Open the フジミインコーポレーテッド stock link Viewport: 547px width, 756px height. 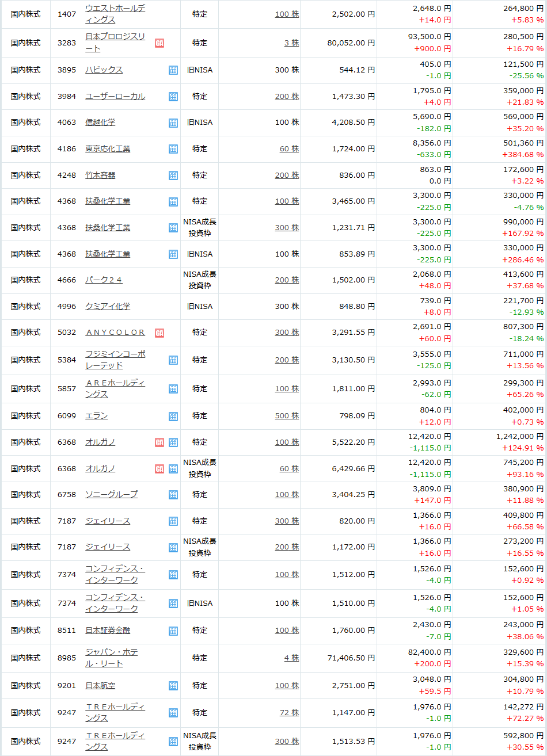tap(115, 360)
